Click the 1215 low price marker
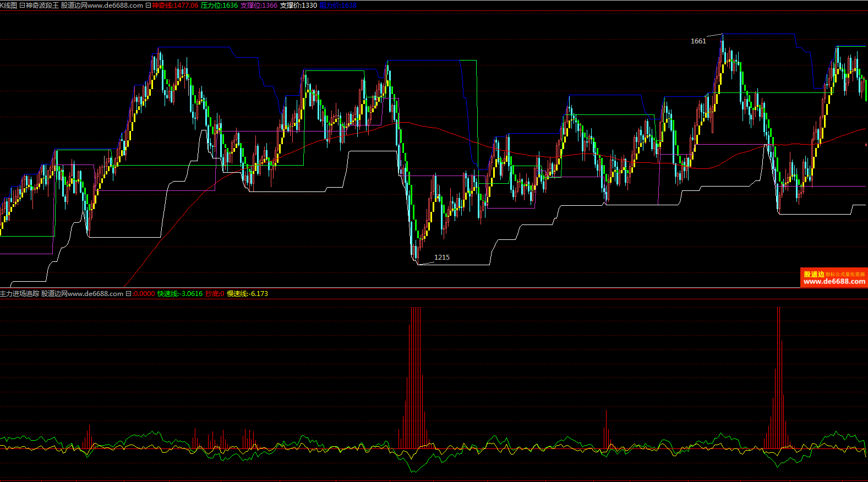Screen dimensions: 868x482 coord(441,258)
